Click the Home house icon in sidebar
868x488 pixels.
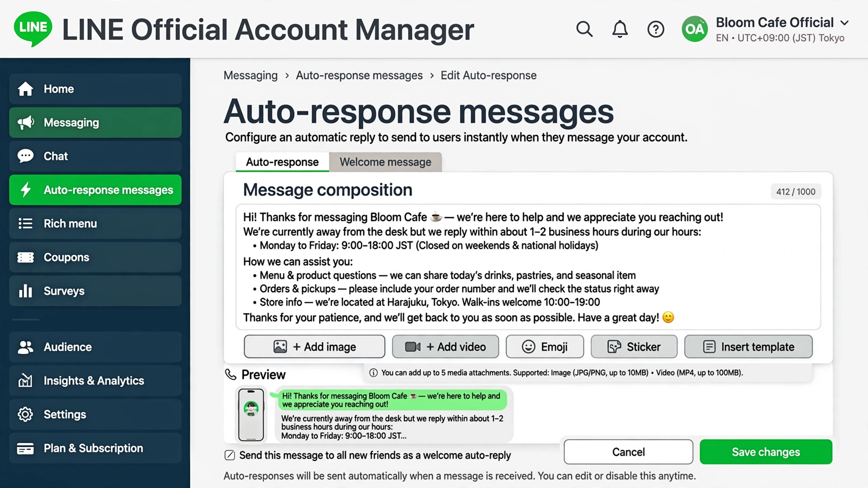coord(25,89)
